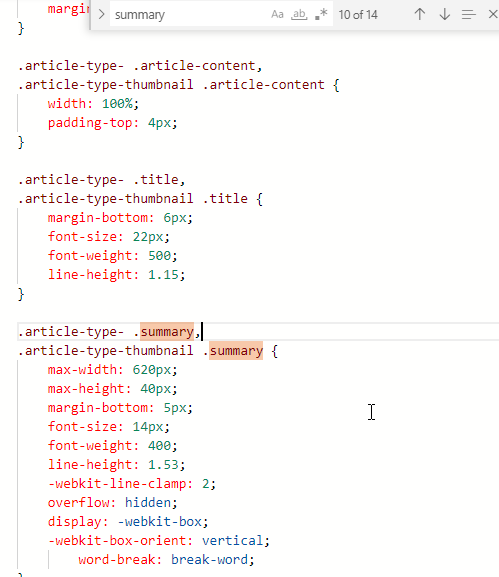The height and width of the screenshot is (577, 499).
Task: Go to next match with down arrow
Action: click(x=445, y=15)
